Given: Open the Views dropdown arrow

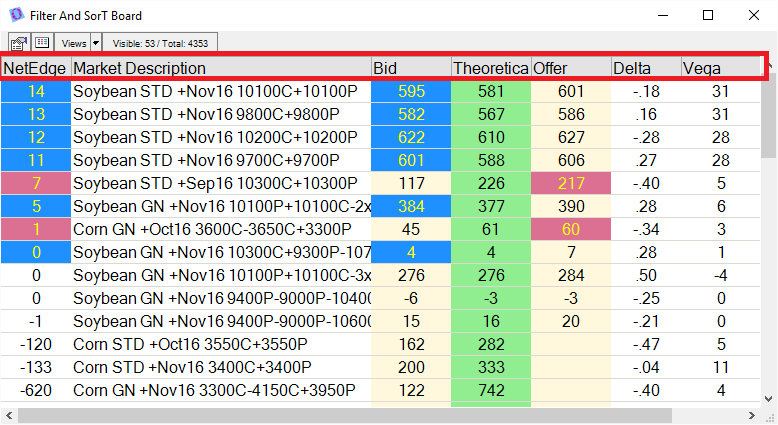Looking at the screenshot, I should click(x=96, y=43).
